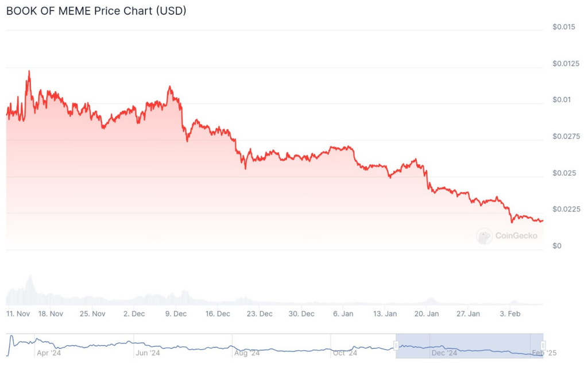The height and width of the screenshot is (367, 588).
Task: Click the shaded selected range in navigator
Action: point(469,345)
